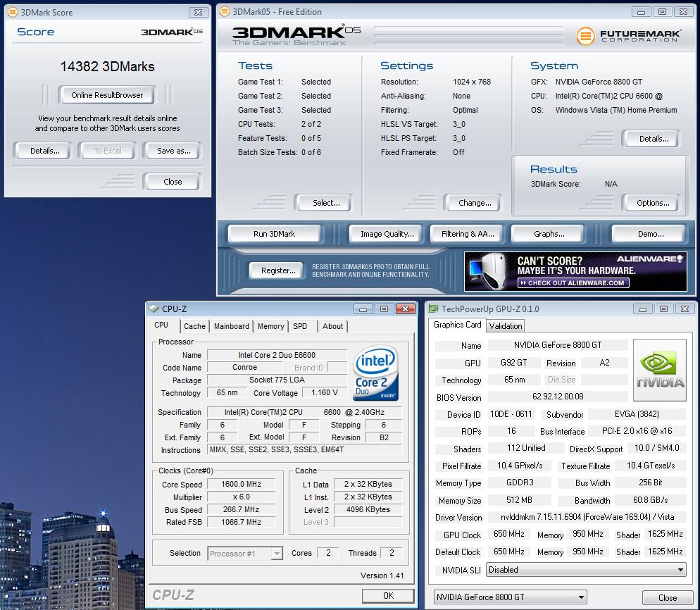Switch to CPU tab in CPU-Z
This screenshot has height=610, width=700.
[161, 325]
